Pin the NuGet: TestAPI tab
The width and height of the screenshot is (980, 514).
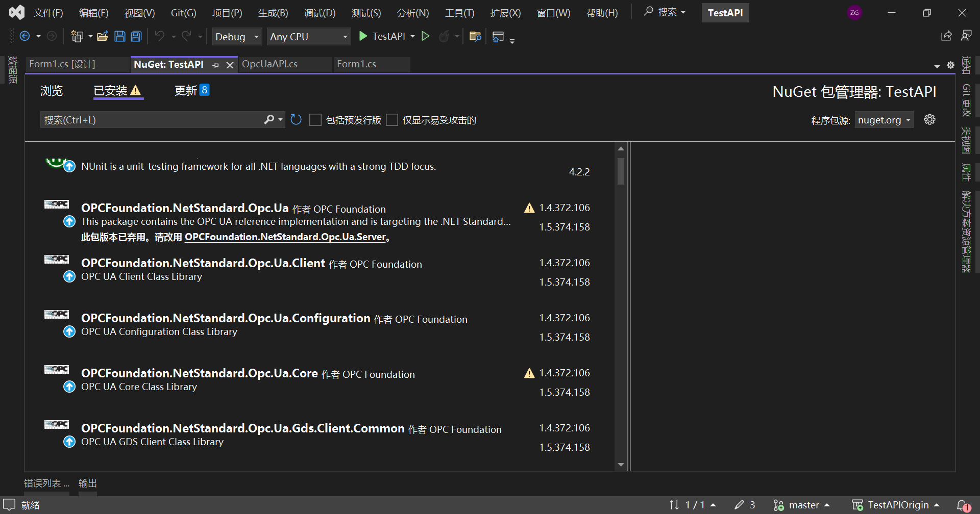[x=216, y=65]
